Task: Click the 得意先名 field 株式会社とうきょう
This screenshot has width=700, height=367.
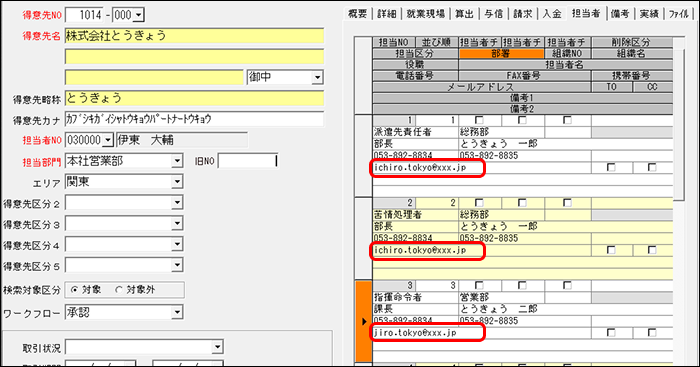Action: click(194, 36)
